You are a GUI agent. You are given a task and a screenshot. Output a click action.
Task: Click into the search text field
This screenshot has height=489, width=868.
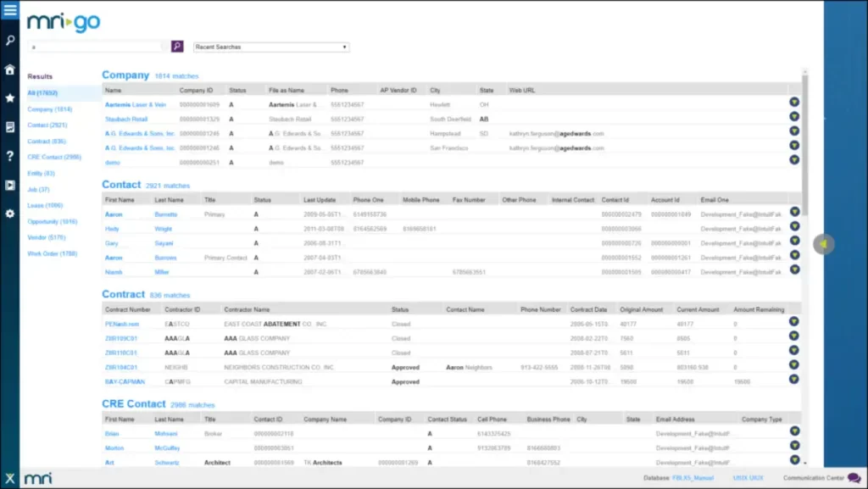pos(97,47)
